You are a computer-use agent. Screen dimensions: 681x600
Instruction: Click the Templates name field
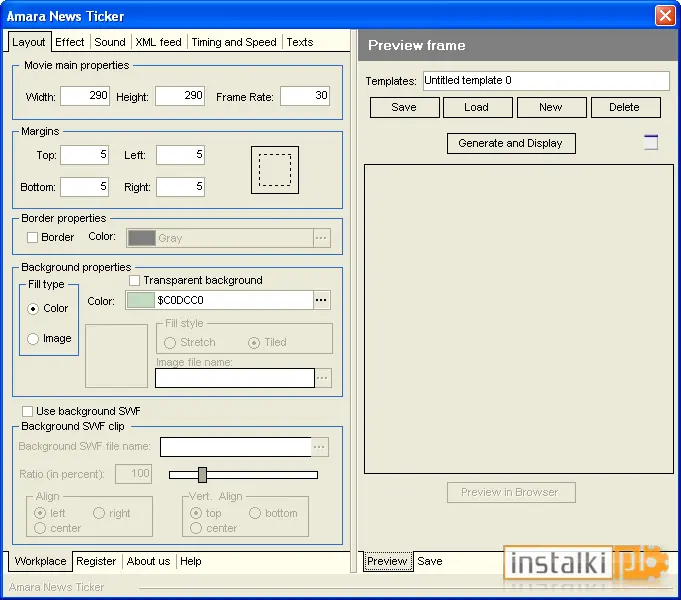click(546, 81)
